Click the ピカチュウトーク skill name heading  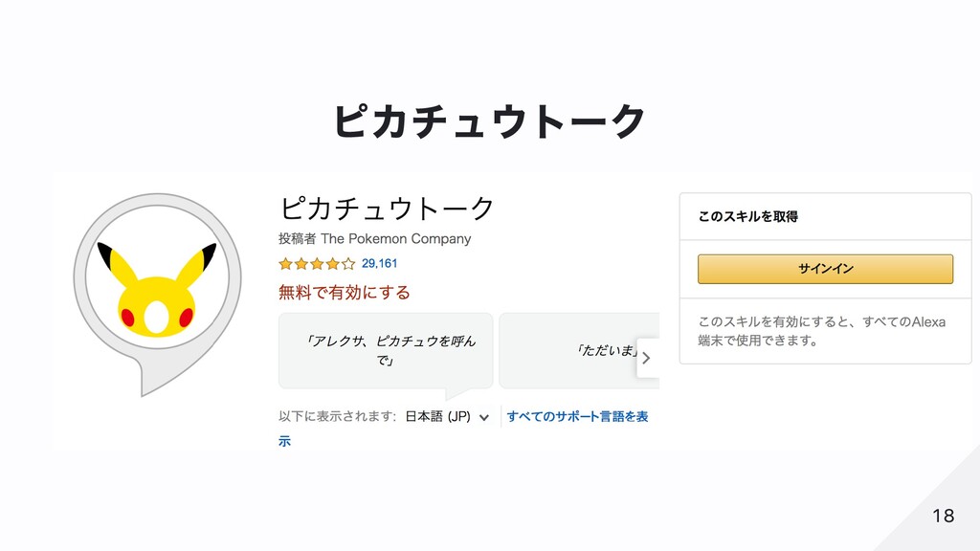pos(387,207)
